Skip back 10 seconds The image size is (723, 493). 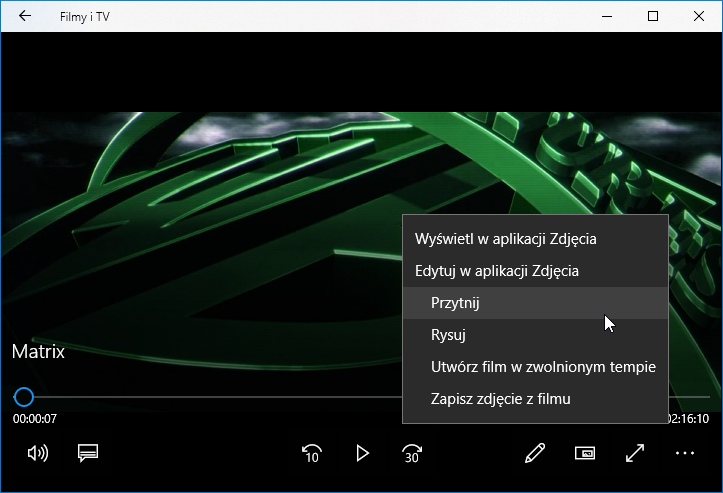click(x=312, y=453)
